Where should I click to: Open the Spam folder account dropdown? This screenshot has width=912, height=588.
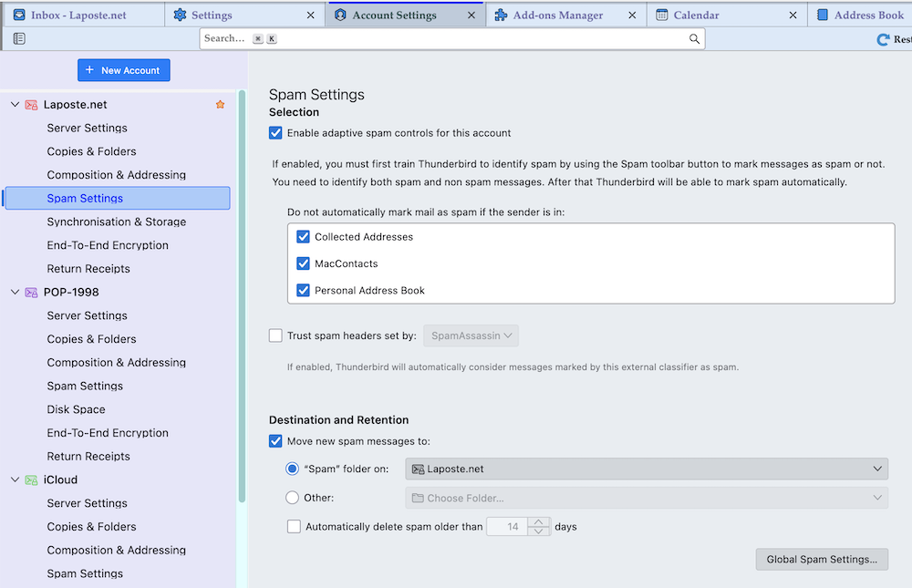[x=647, y=469]
